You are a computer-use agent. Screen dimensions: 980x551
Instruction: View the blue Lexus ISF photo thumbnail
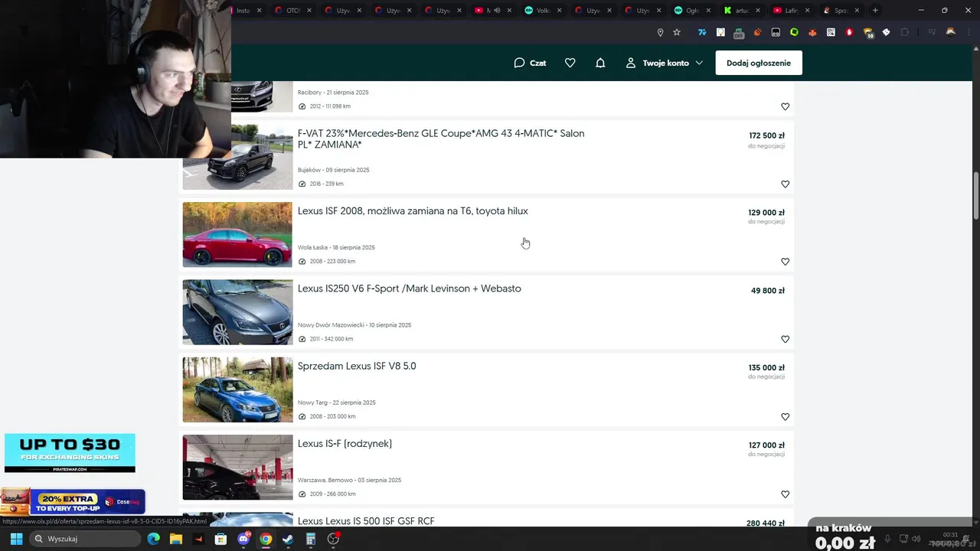(237, 390)
